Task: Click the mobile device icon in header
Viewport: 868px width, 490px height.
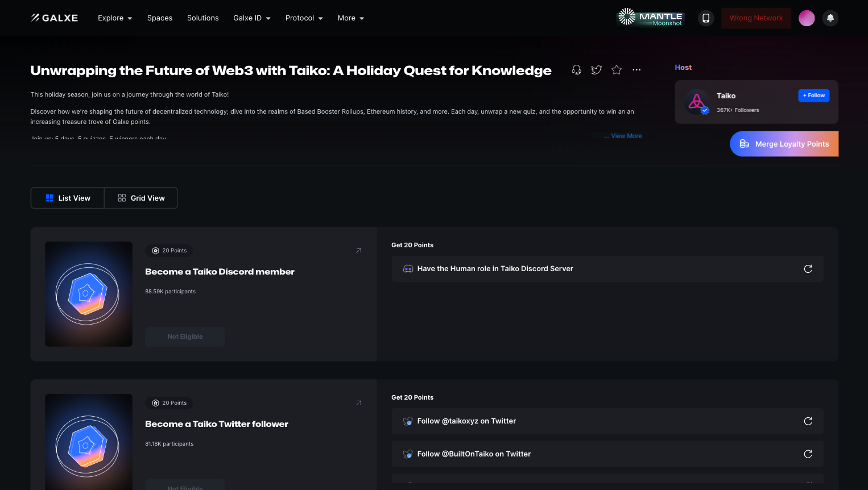Action: pyautogui.click(x=706, y=18)
